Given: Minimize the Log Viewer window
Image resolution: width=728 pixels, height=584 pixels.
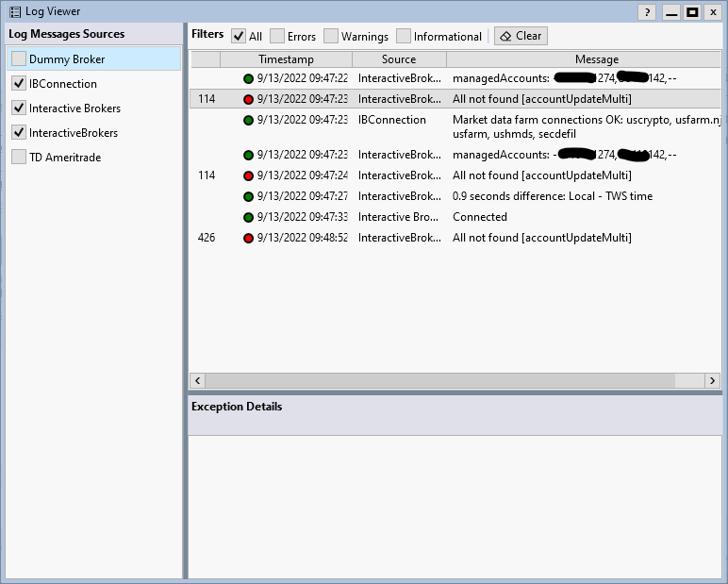Looking at the screenshot, I should (670, 12).
